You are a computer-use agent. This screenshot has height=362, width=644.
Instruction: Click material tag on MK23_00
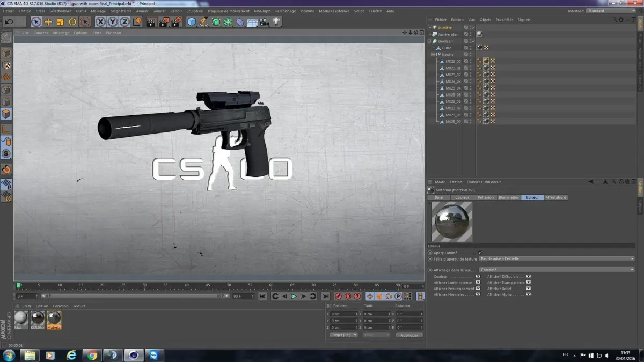(x=486, y=61)
